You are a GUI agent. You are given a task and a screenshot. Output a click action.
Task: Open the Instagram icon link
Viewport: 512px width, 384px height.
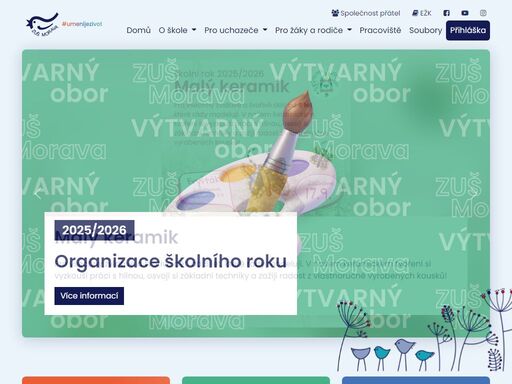[x=483, y=13]
